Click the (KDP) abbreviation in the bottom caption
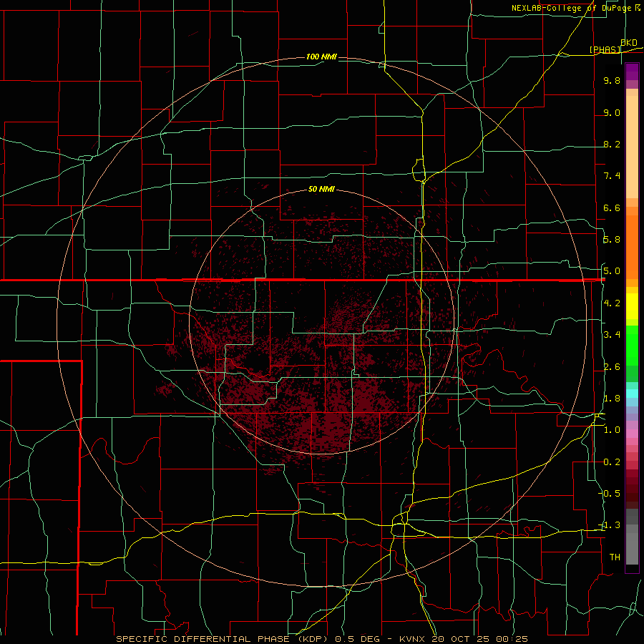 point(314,639)
